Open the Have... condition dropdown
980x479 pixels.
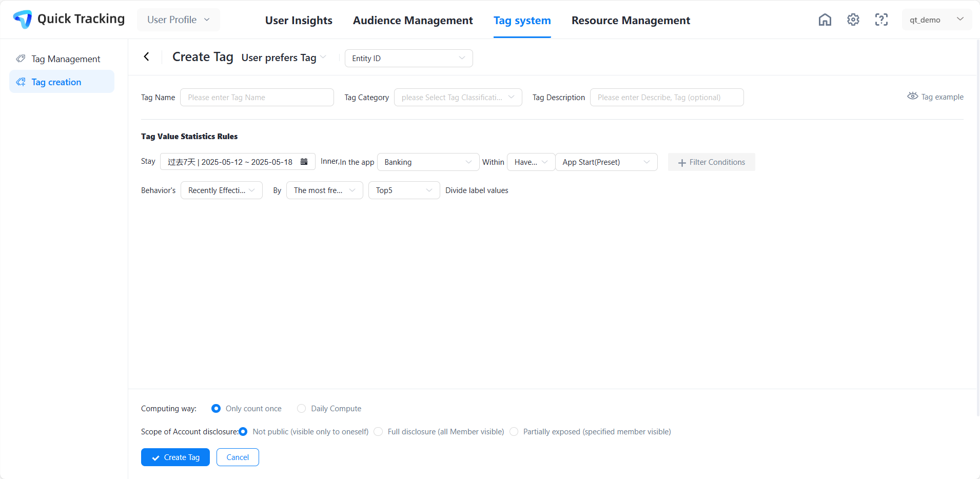pyautogui.click(x=531, y=162)
